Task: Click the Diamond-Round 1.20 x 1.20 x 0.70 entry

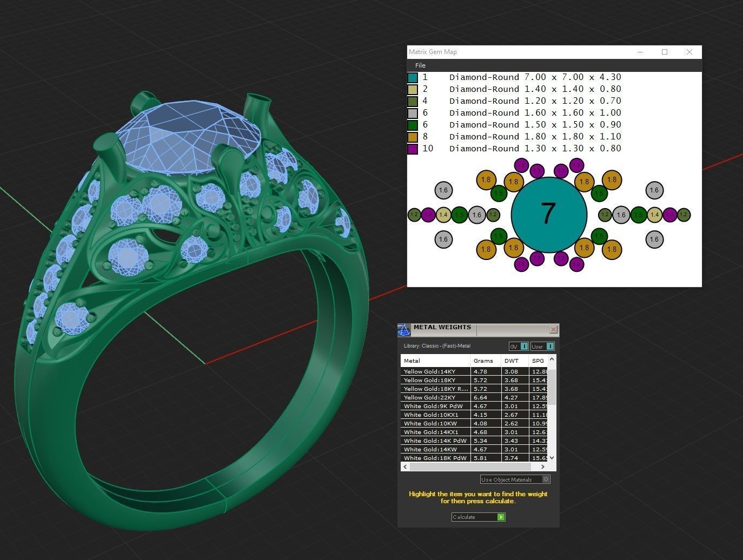Action: coord(535,101)
